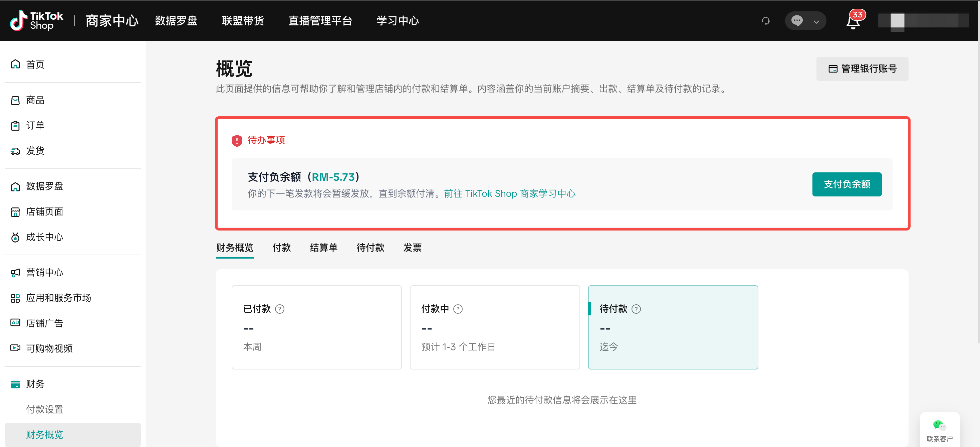Click 管理银行账号 button
Screen dimensions: 980x447
(x=862, y=68)
